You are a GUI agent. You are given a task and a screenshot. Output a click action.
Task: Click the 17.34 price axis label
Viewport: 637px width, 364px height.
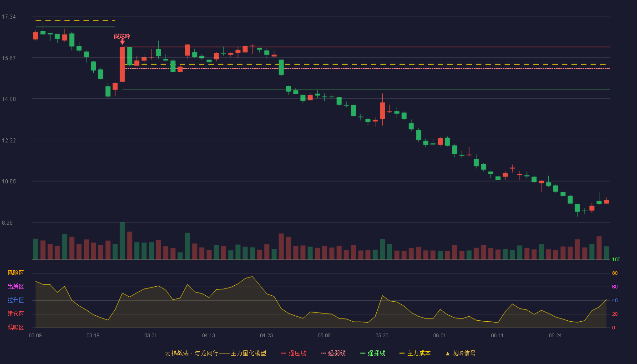(9, 17)
